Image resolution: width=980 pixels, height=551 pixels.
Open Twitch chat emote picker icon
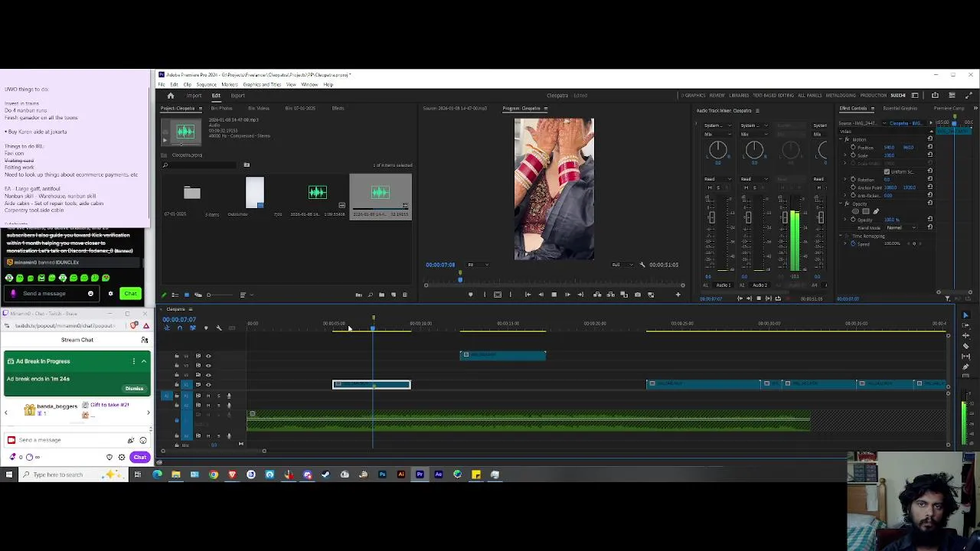coord(143,440)
